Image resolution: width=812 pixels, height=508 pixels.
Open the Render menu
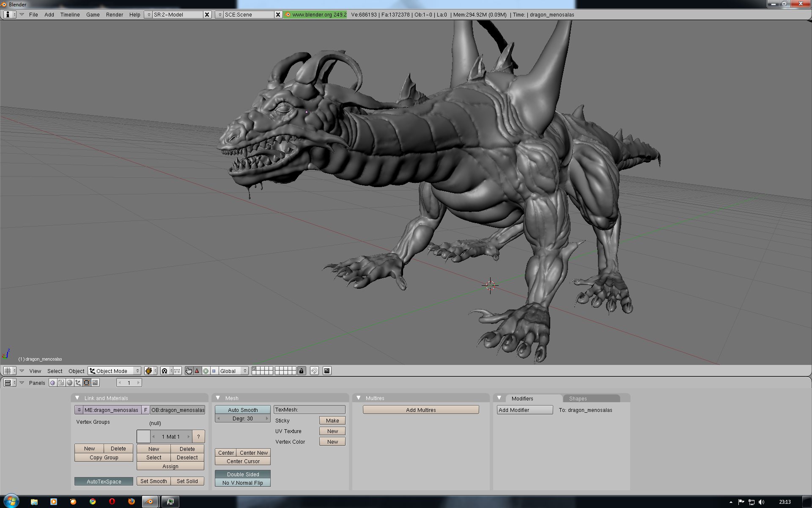click(114, 14)
